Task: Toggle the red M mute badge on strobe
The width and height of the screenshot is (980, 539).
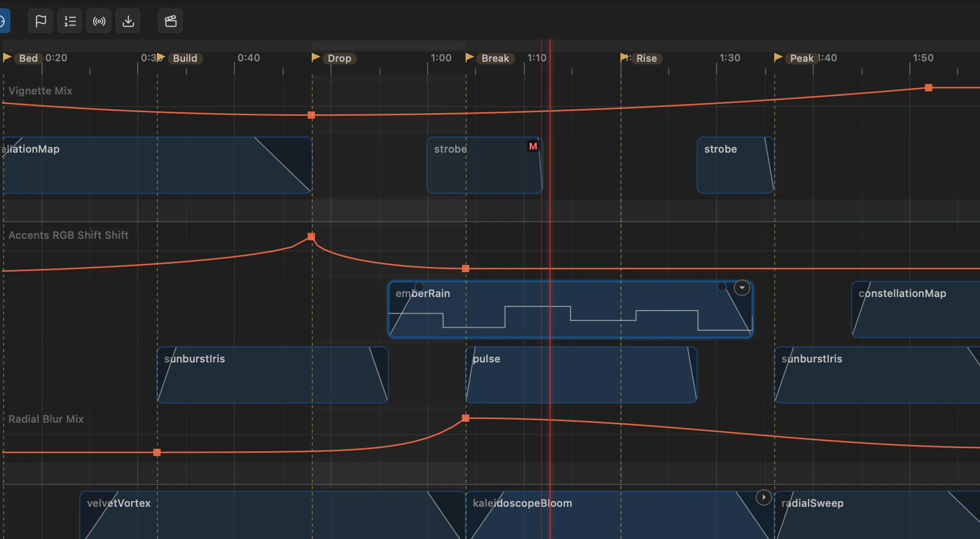Action: [533, 146]
